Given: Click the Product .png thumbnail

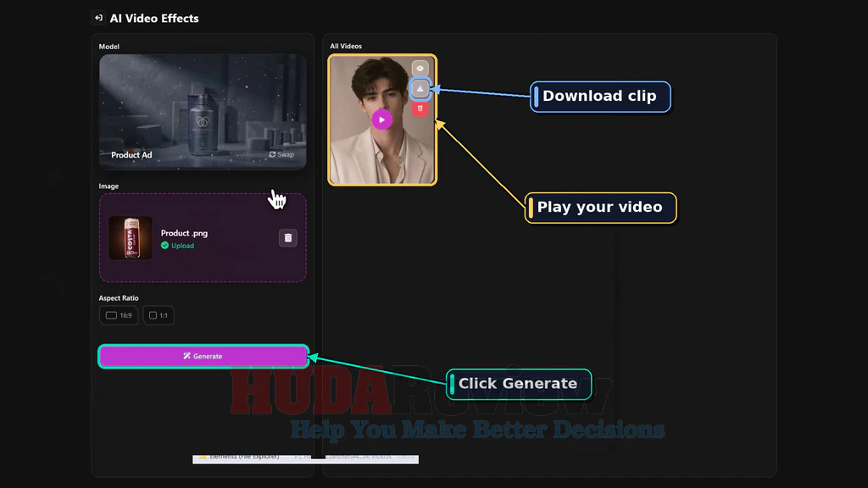Looking at the screenshot, I should click(x=130, y=238).
